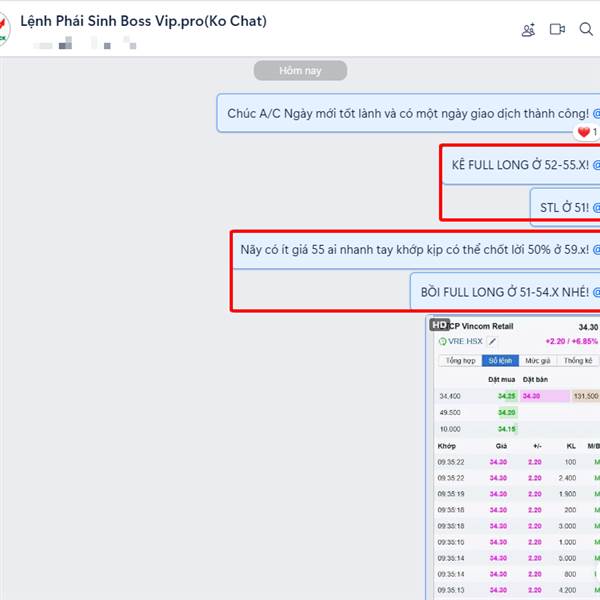Open the Vincom Retail stock image attachment
This screenshot has height=600, width=600.
click(513, 457)
